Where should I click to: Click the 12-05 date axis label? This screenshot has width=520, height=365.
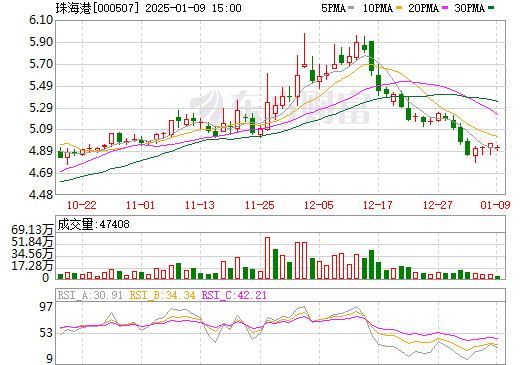pyautogui.click(x=319, y=205)
